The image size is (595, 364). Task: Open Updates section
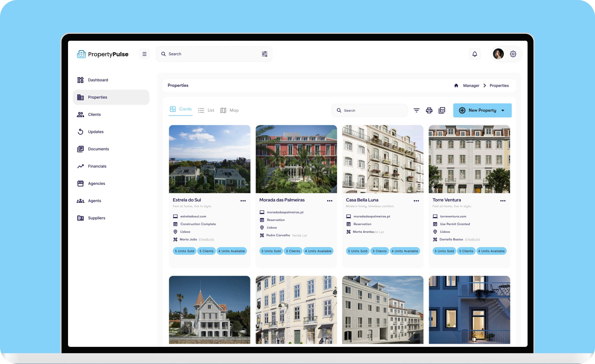tap(111, 132)
